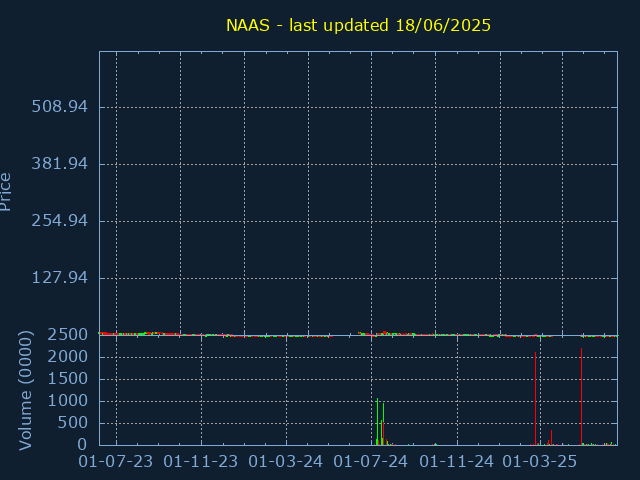This screenshot has height=480, width=640.
Task: Select the 381.94 price axis label
Action: point(60,164)
